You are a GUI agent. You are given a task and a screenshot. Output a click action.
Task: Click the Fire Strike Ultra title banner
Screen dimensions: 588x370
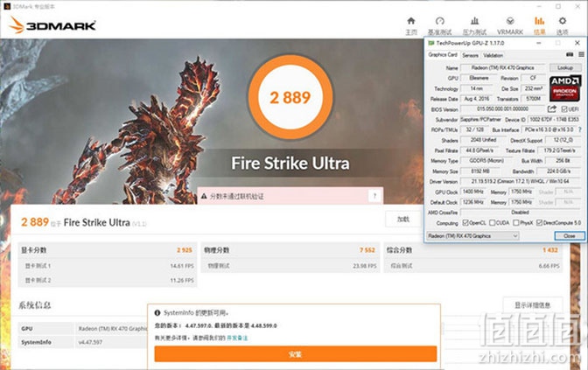click(x=290, y=163)
